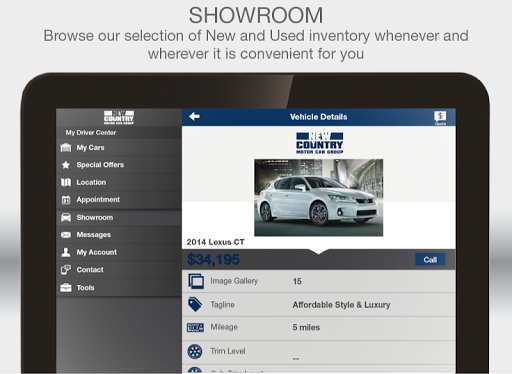Image resolution: width=512 pixels, height=374 pixels.
Task: Click the Contact icon in sidebar
Action: point(66,270)
